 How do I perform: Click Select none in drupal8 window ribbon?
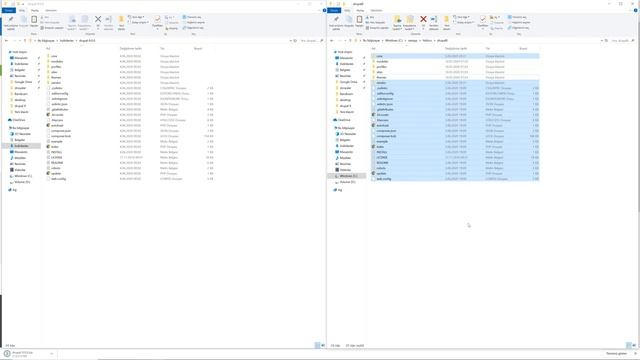click(519, 22)
